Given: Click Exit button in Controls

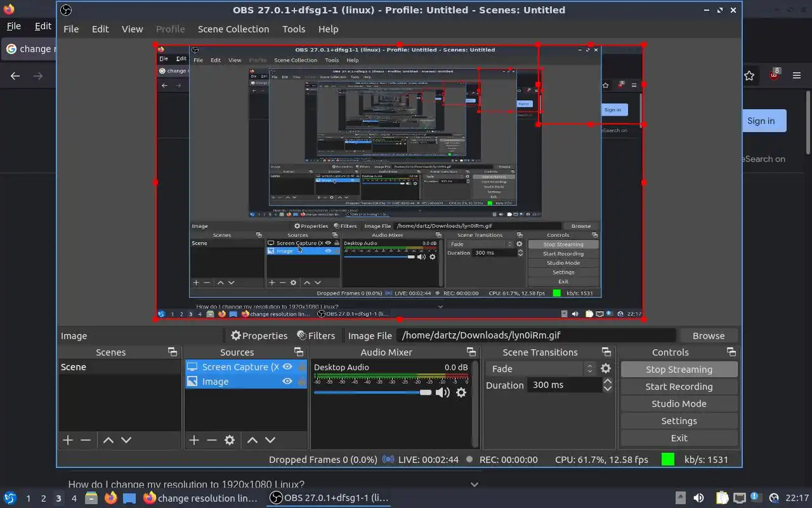Looking at the screenshot, I should [x=679, y=438].
